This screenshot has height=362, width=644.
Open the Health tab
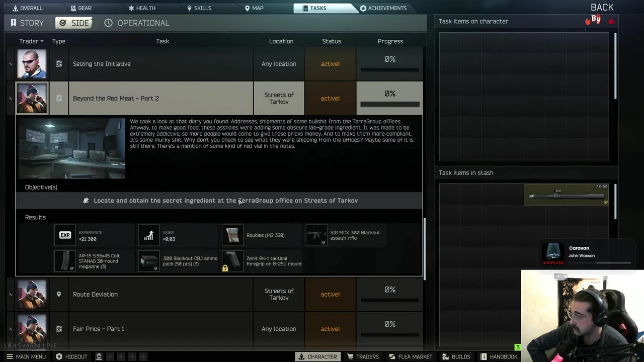click(x=142, y=8)
